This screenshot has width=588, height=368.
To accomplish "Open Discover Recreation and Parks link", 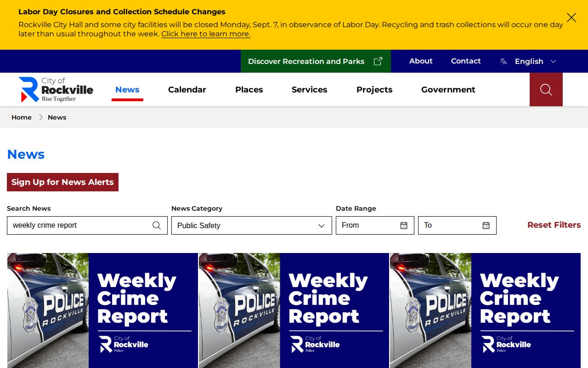I will tap(316, 61).
